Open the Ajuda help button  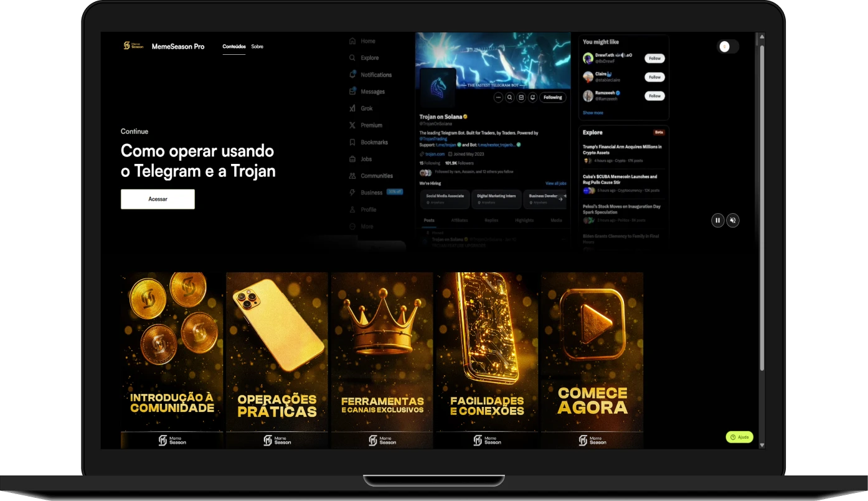point(739,437)
